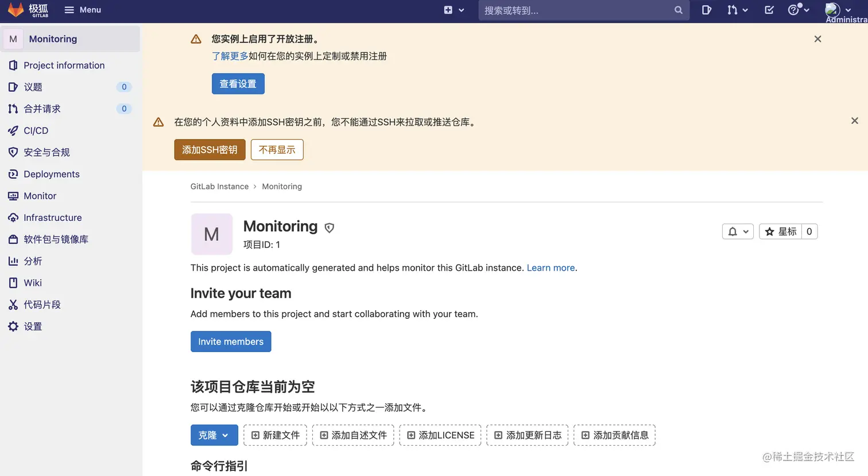The height and width of the screenshot is (476, 868).
Task: Open the Deployments sidebar menu item
Action: (x=70, y=174)
